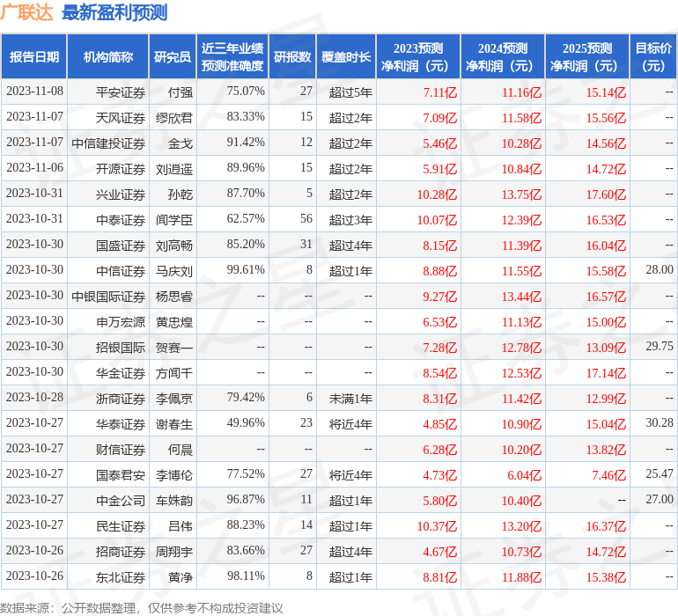Click researcher name 闻学臣
Viewport: 678px width, 616px height.
174,220
